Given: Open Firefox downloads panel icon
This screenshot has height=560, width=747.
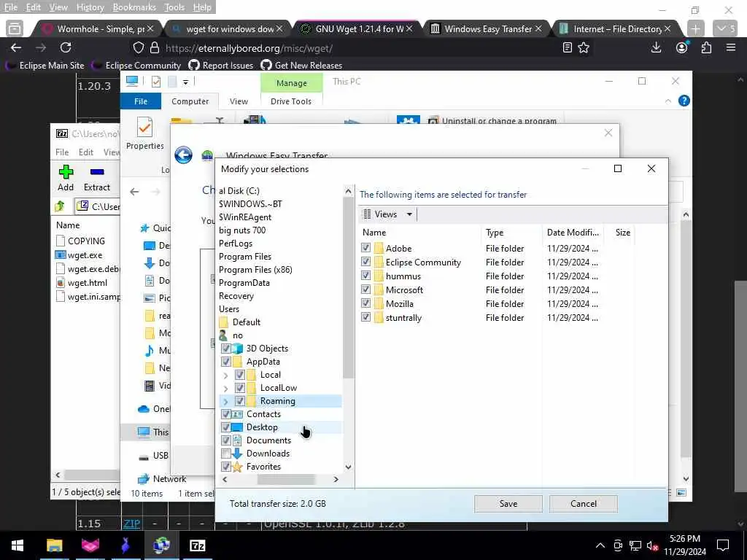Looking at the screenshot, I should click(x=656, y=47).
